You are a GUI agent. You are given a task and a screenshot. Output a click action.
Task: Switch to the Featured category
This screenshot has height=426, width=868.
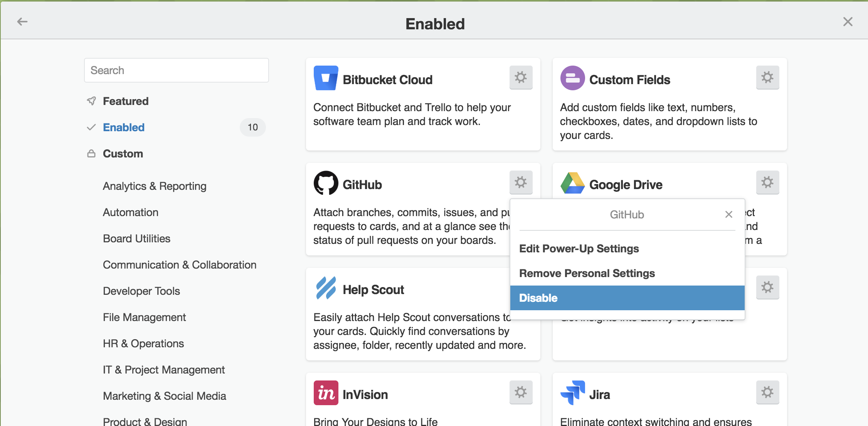tap(125, 101)
